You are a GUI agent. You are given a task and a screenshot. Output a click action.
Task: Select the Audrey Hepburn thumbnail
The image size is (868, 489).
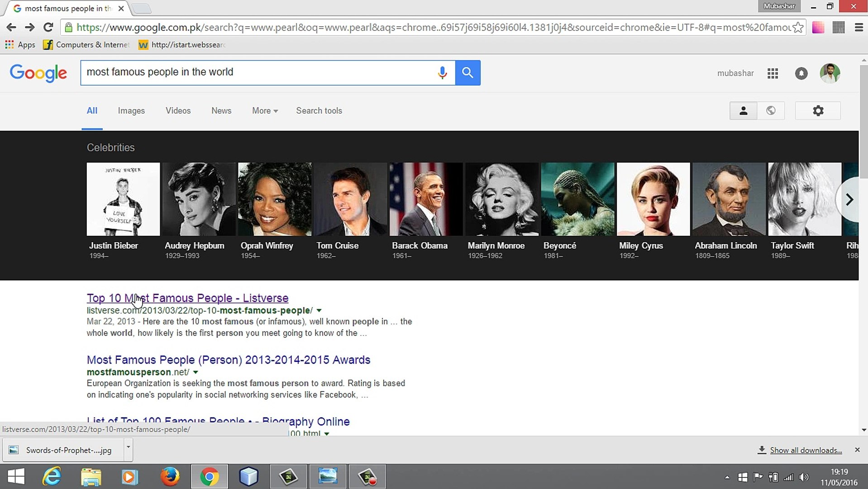(199, 199)
